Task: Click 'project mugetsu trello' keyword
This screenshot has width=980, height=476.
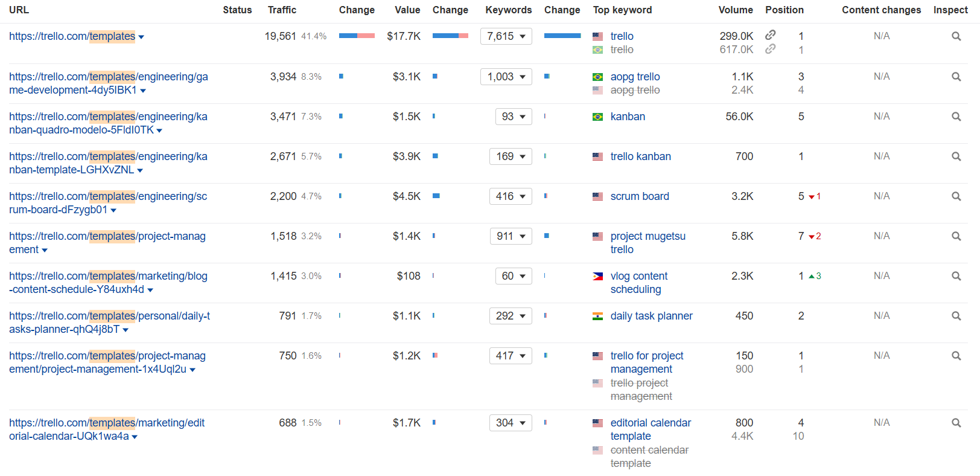Action: (647, 243)
